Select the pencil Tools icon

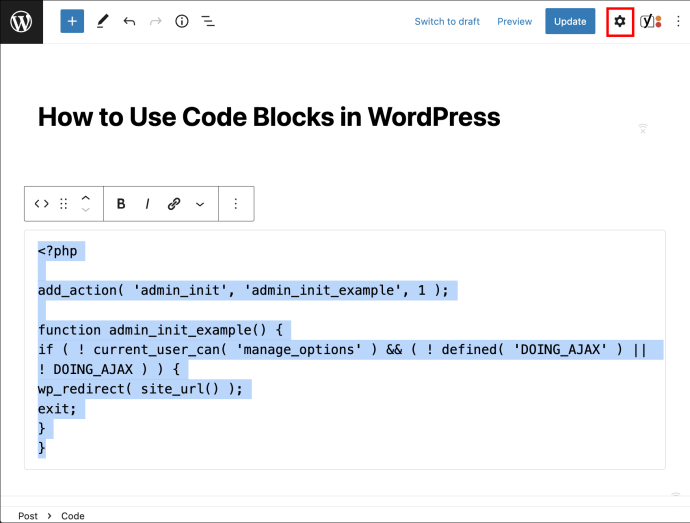103,21
